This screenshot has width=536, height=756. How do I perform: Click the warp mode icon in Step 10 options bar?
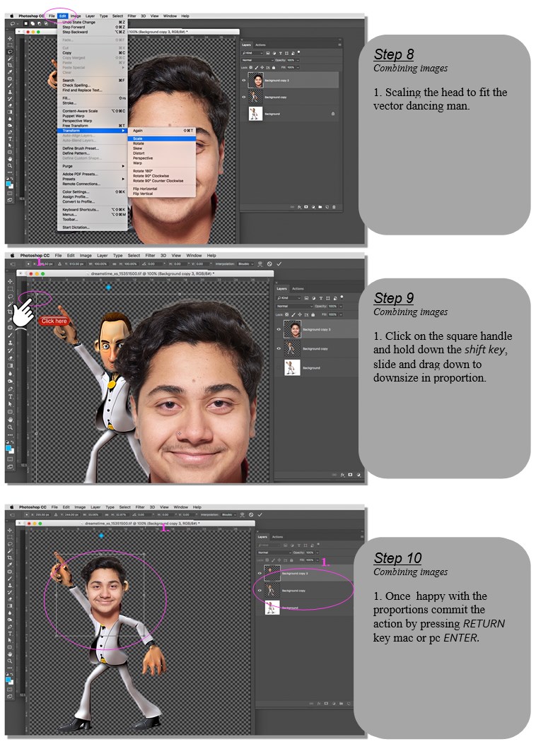243,515
